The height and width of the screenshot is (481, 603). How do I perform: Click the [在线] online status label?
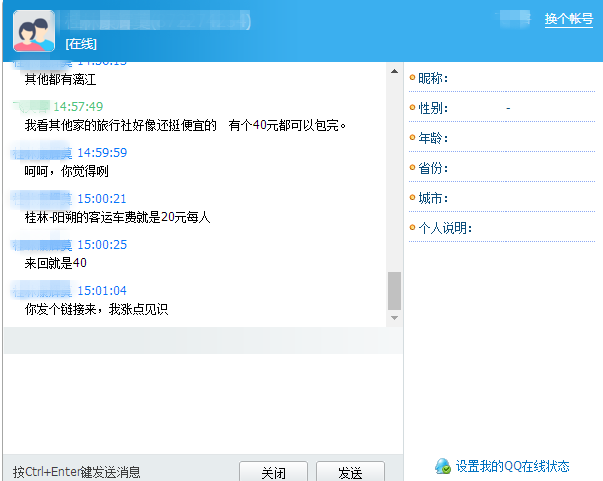pos(81,44)
